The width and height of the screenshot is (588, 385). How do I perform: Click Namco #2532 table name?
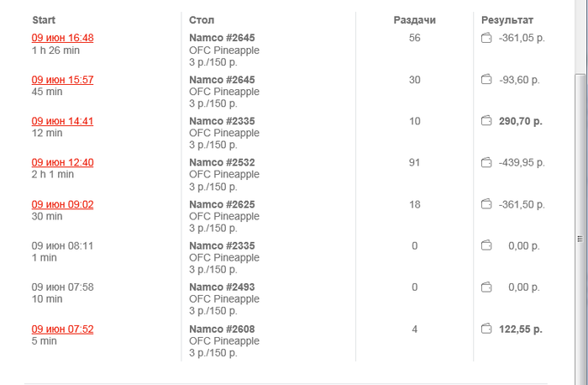click(x=222, y=162)
